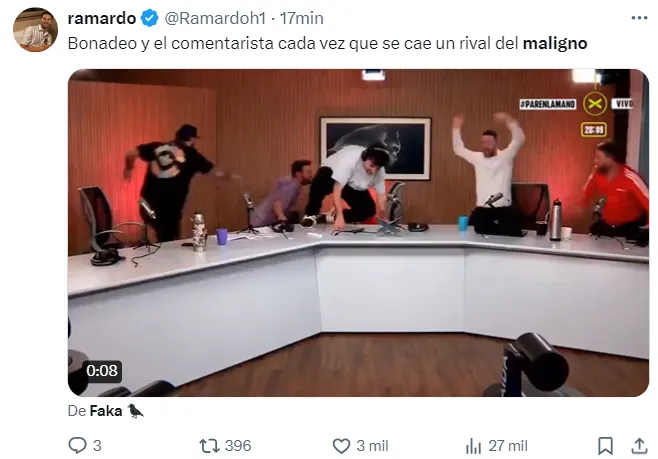This screenshot has width=658, height=459.
Task: Open ramardo's profile picture
Action: tap(35, 29)
